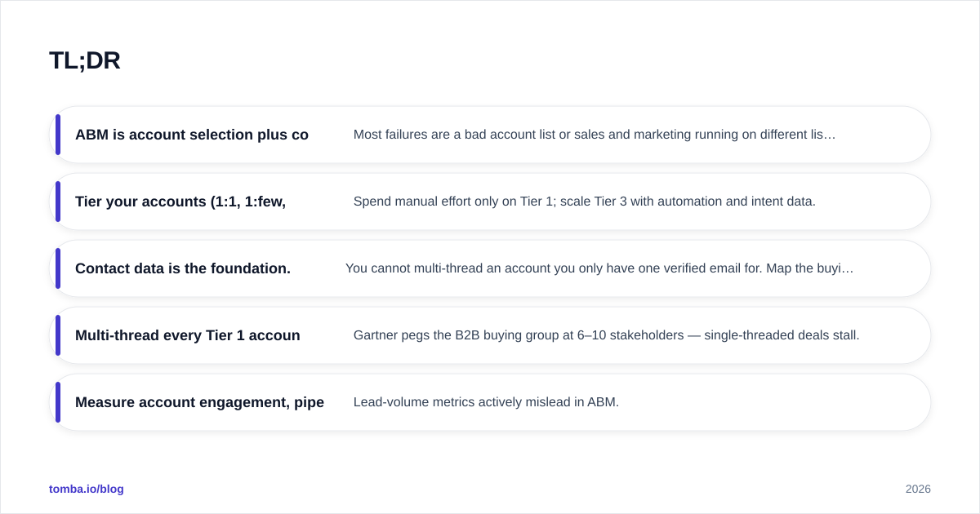
Task: Click the 'Most failures are a bad account list' text
Action: point(595,135)
